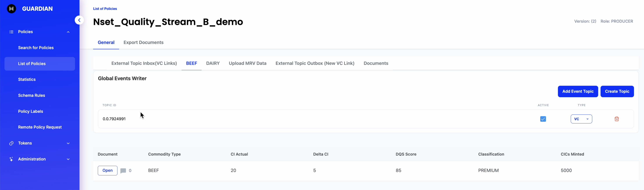Open the VC type dropdown
This screenshot has height=190, width=644.
(581, 119)
